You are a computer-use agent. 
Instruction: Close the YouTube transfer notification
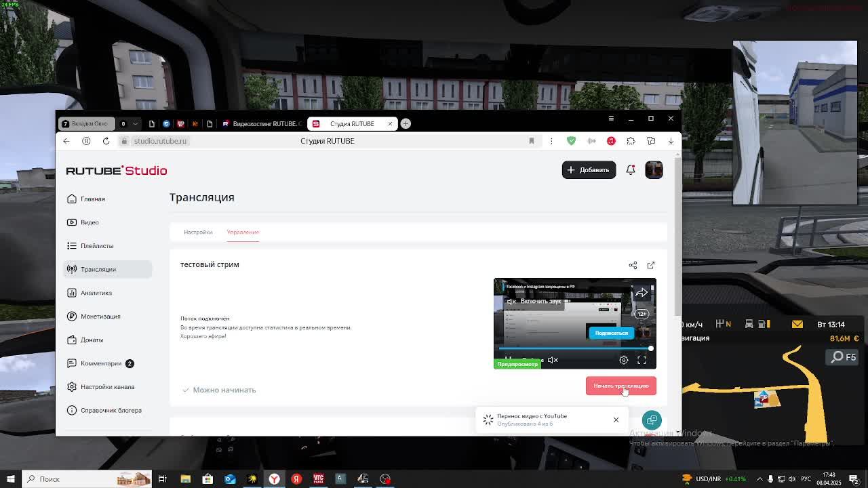click(x=616, y=420)
